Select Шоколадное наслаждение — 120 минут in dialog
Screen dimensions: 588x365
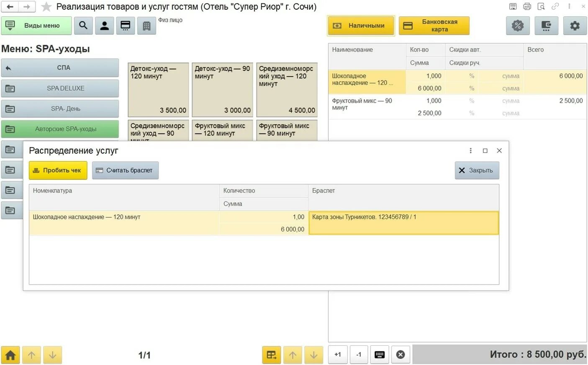click(124, 223)
